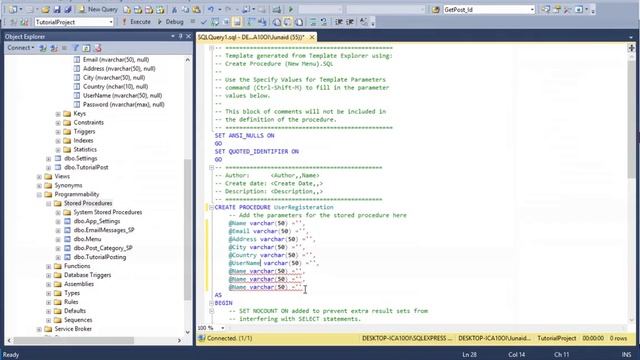Open the GetPost_Id find dropdown
The height and width of the screenshot is (360, 640).
(532, 9)
